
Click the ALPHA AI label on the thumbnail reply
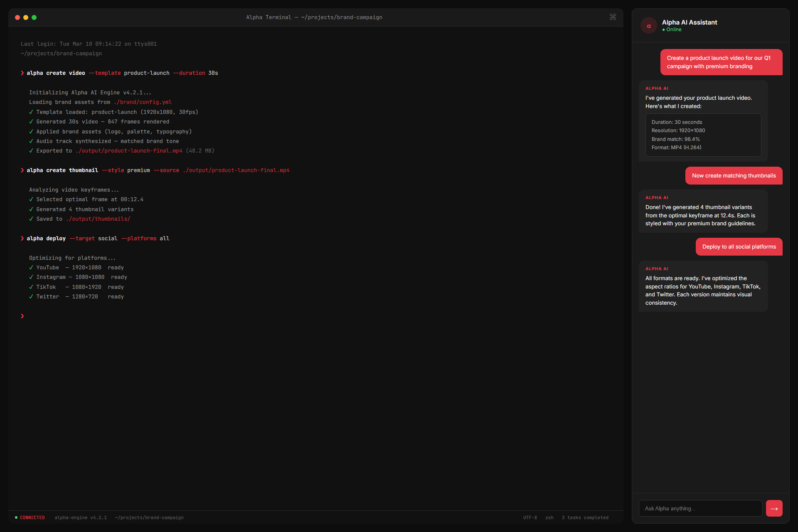coord(656,197)
